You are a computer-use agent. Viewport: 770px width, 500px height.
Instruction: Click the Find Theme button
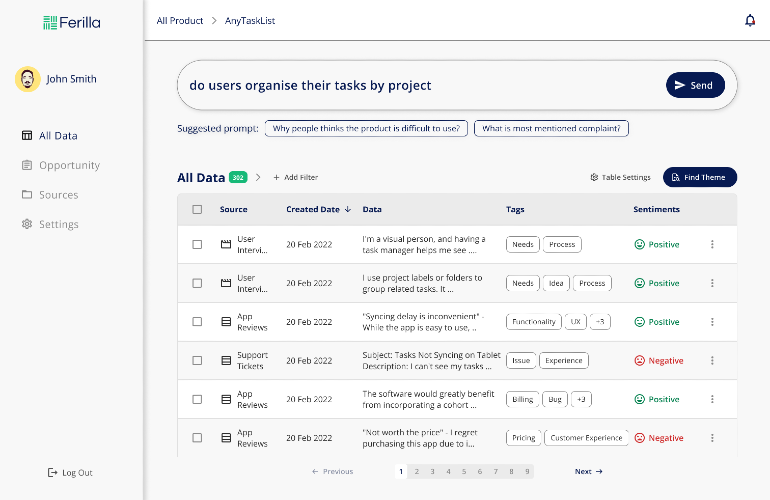click(x=700, y=177)
